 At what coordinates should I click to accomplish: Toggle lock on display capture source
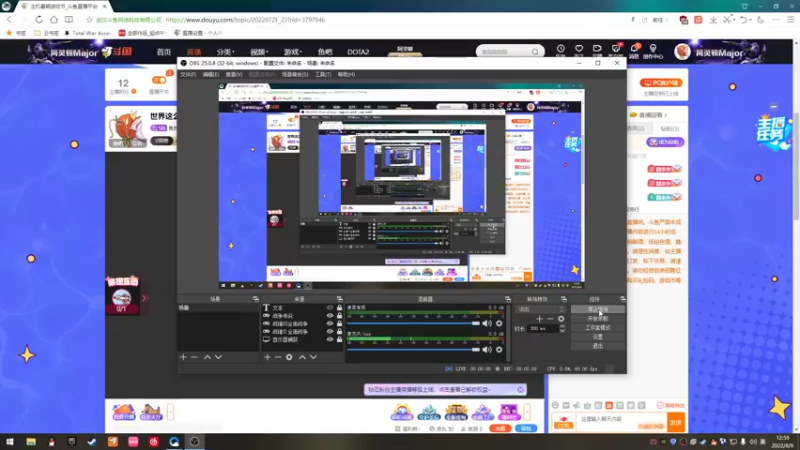tap(339, 339)
